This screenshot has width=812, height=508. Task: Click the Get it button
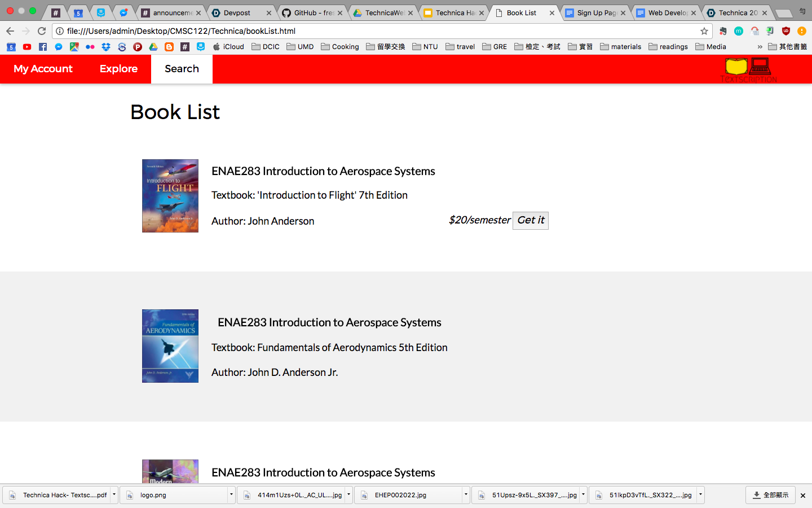531,220
